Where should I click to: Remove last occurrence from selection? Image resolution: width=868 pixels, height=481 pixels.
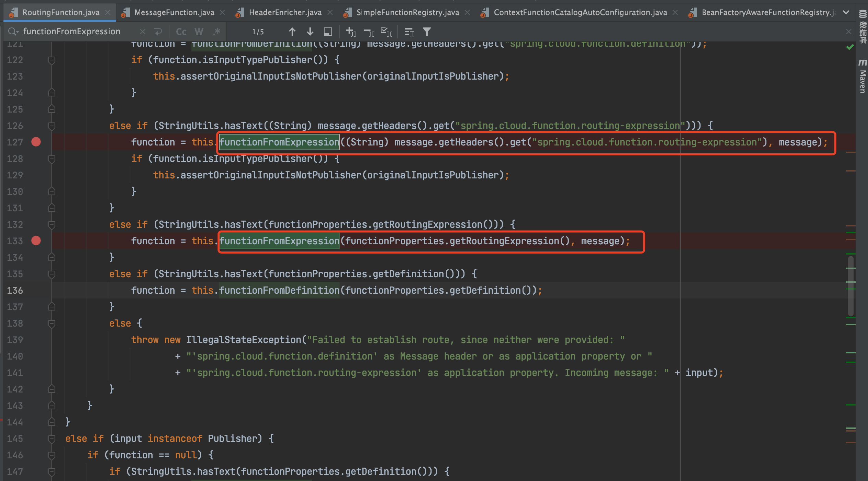[x=368, y=32]
